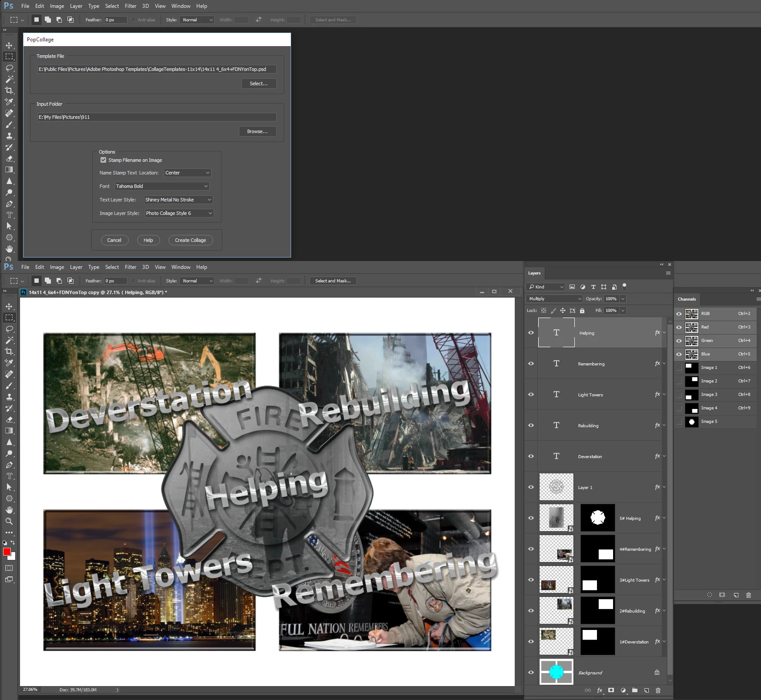The image size is (761, 700).
Task: Click the Help button in PopCollage
Action: pos(148,240)
